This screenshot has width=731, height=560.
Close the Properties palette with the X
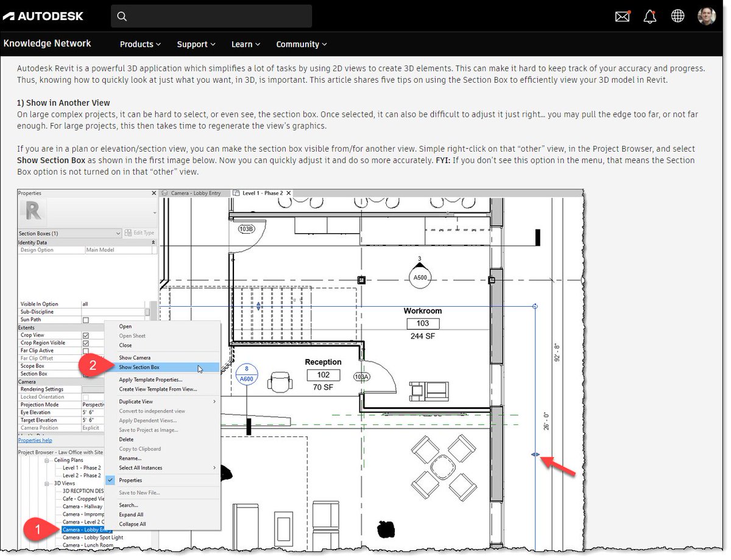click(x=154, y=193)
